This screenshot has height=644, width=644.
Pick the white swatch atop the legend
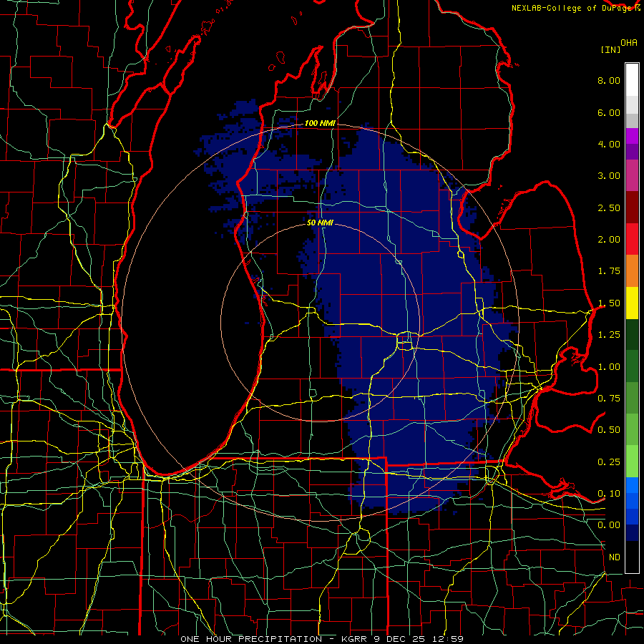[x=632, y=80]
